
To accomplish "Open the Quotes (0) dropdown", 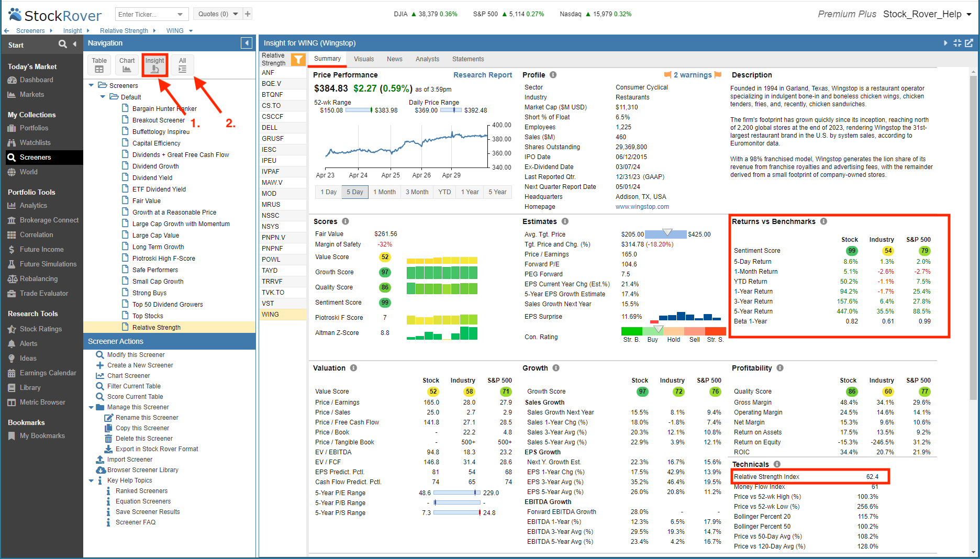I will point(236,14).
